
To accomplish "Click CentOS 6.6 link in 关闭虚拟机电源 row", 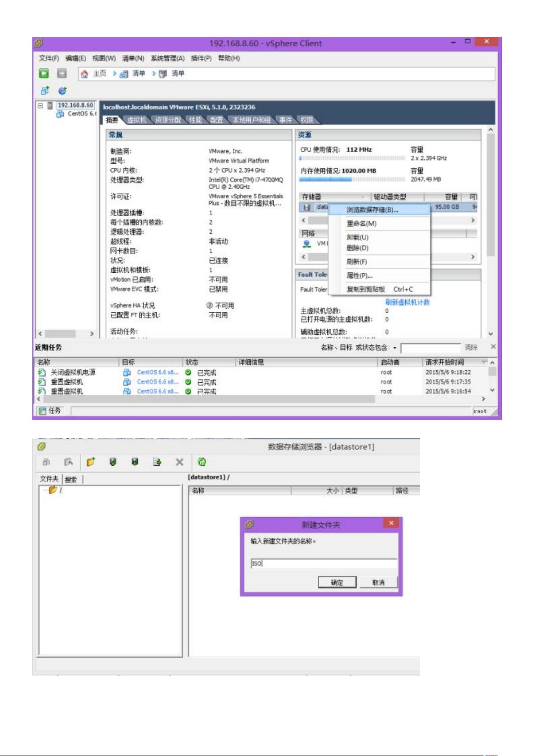I will click(158, 372).
